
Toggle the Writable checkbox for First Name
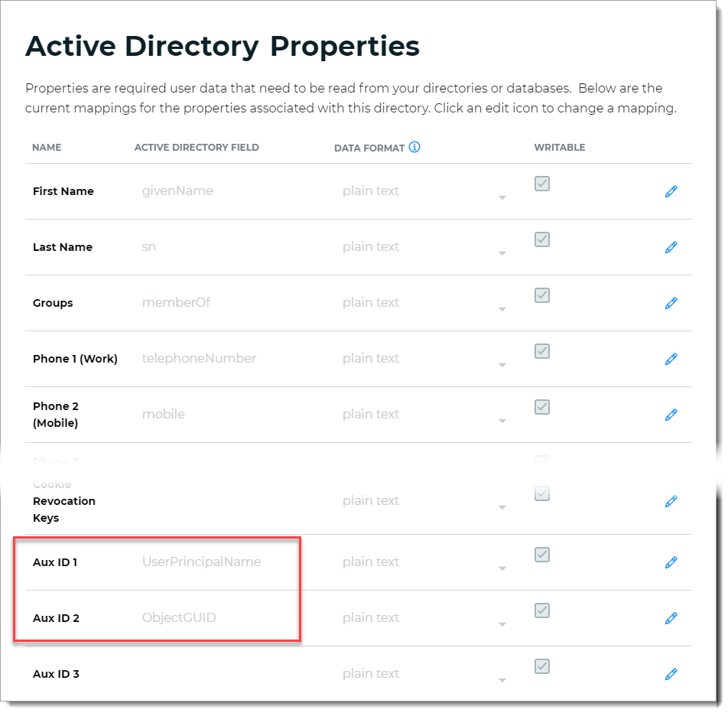(x=542, y=184)
